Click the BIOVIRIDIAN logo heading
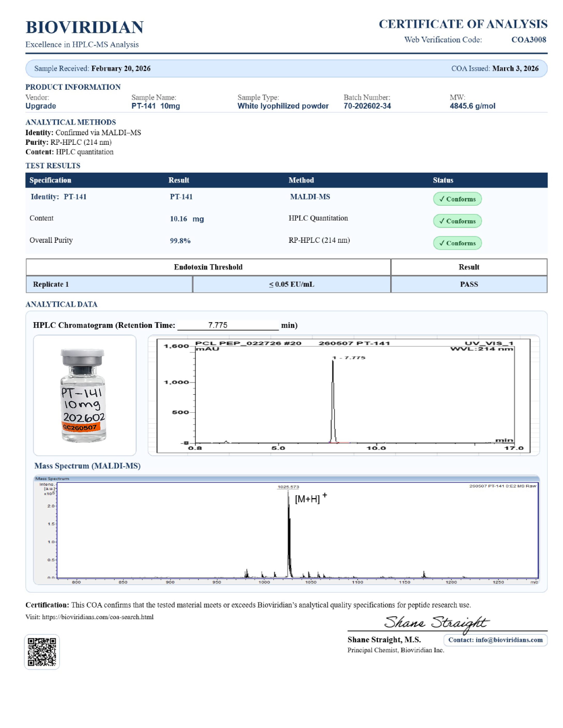 pos(84,27)
